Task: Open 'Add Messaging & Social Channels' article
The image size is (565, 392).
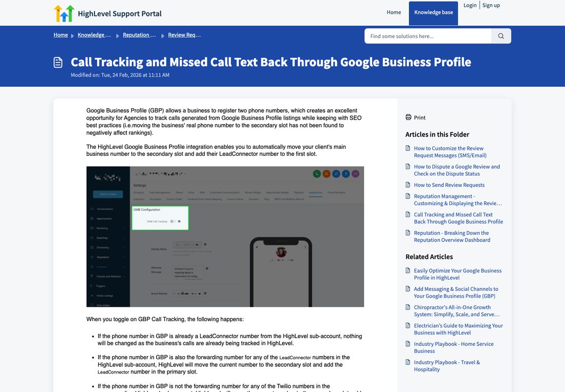Action: click(456, 292)
